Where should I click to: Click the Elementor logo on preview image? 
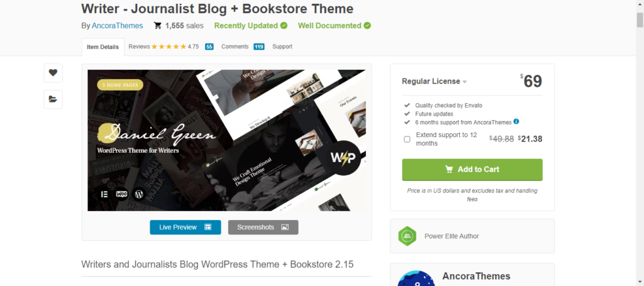pyautogui.click(x=104, y=194)
